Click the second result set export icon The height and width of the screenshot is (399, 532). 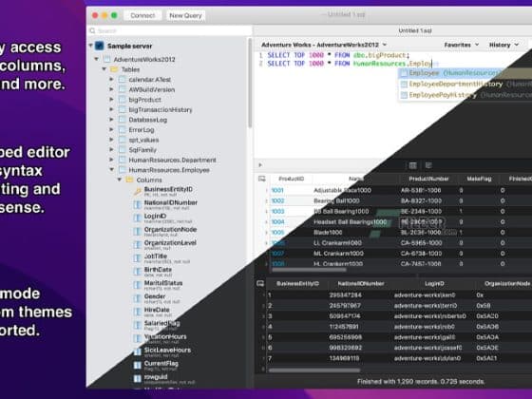tap(260, 284)
